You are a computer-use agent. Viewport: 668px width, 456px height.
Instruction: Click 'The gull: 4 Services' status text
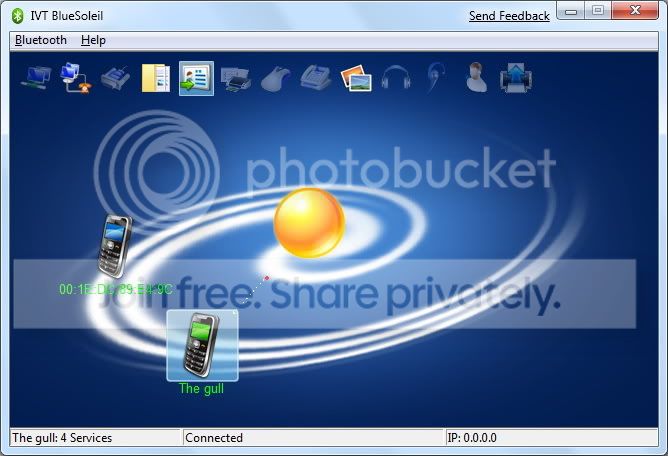pos(62,438)
